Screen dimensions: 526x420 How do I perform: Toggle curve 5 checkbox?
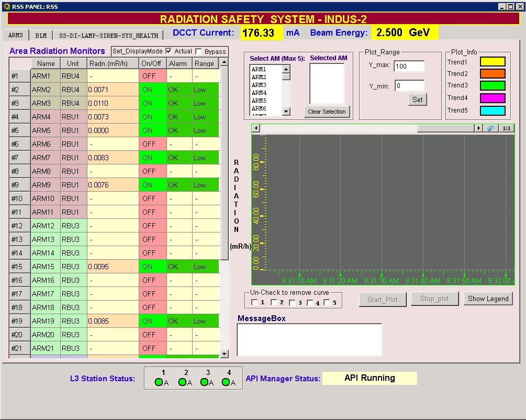[x=327, y=303]
